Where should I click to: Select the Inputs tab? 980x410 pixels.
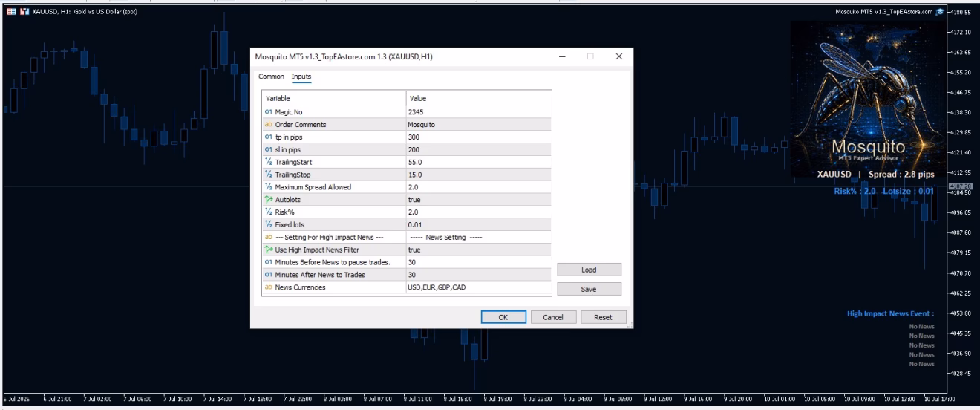point(301,77)
